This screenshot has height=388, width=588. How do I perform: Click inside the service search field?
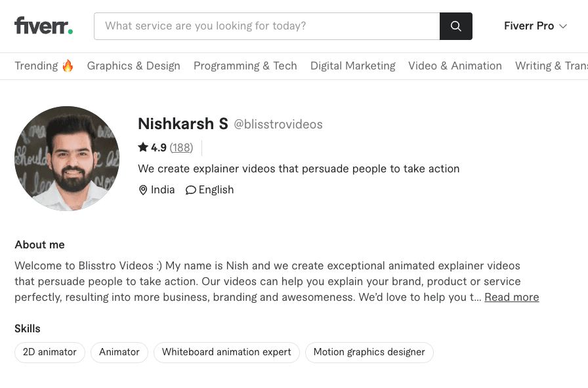pyautogui.click(x=262, y=26)
